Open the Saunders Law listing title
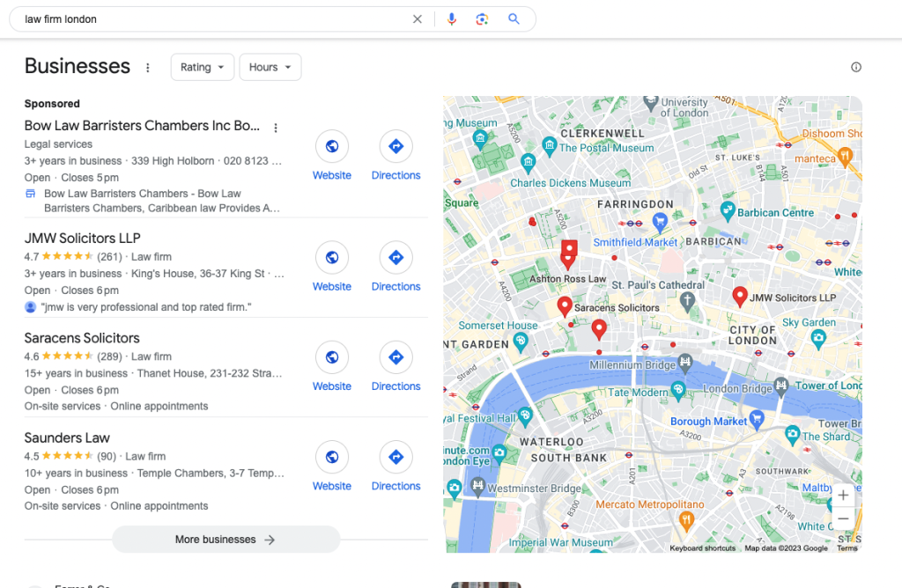This screenshot has height=588, width=902. [x=67, y=438]
